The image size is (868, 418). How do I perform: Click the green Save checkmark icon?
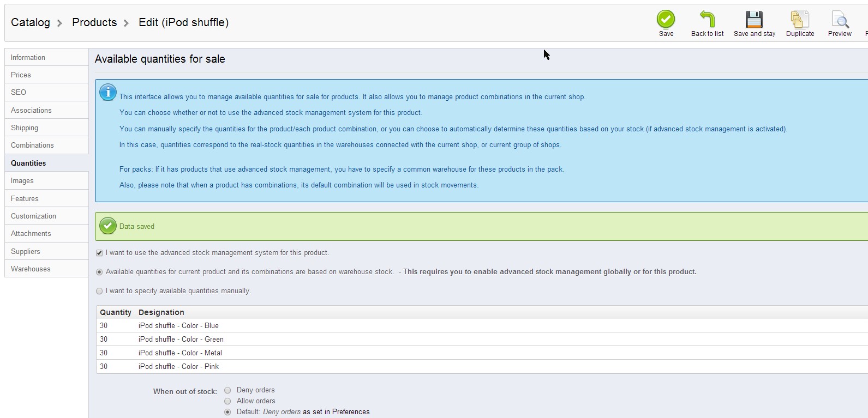pyautogui.click(x=666, y=19)
